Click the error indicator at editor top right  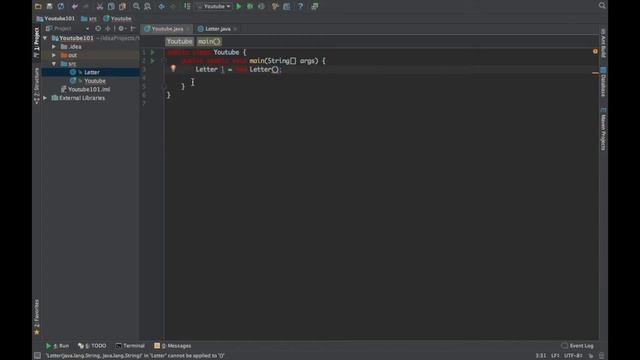(595, 51)
